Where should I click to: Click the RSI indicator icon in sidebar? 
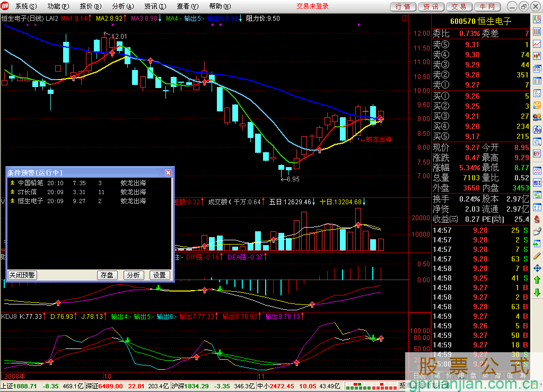pyautogui.click(x=537, y=182)
